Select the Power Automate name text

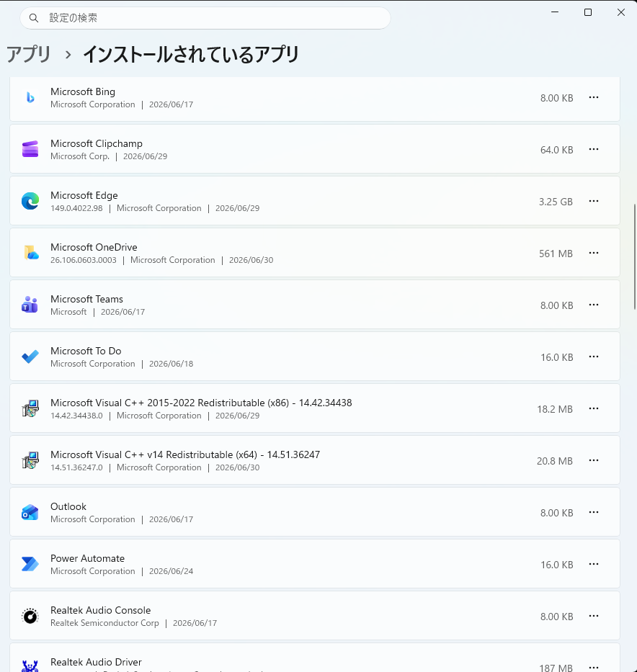click(x=87, y=558)
